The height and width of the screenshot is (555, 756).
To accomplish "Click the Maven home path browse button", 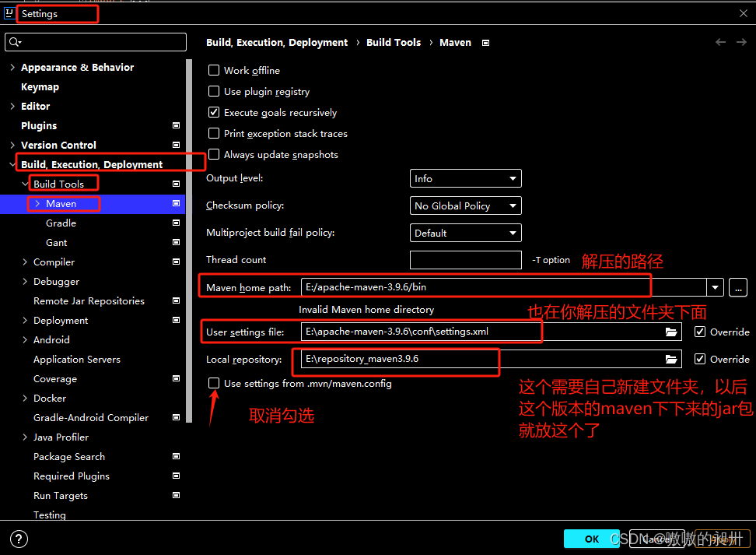I will tap(738, 288).
